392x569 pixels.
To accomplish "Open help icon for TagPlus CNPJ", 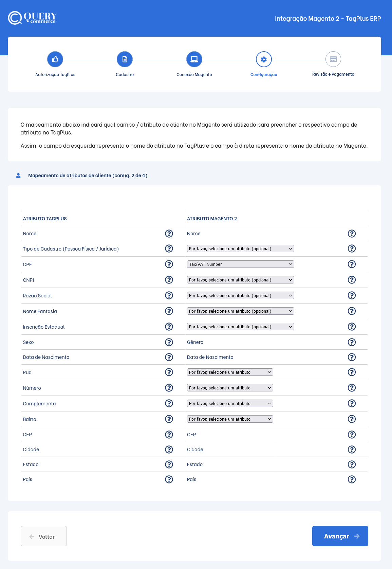I will pyautogui.click(x=169, y=280).
